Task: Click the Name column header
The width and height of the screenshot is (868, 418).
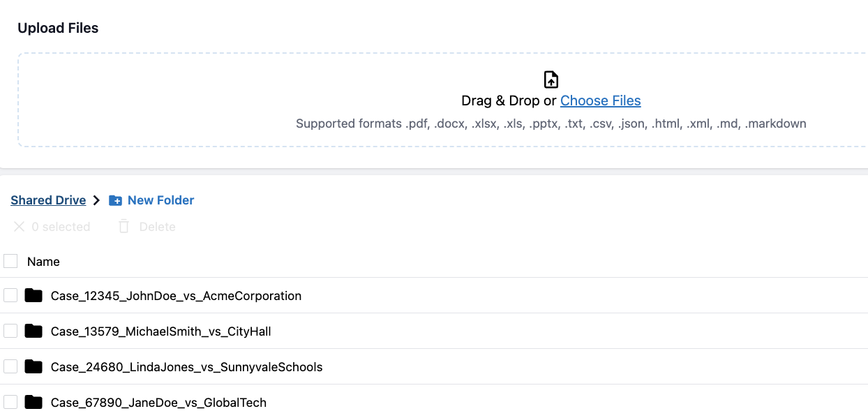Action: pyautogui.click(x=43, y=262)
